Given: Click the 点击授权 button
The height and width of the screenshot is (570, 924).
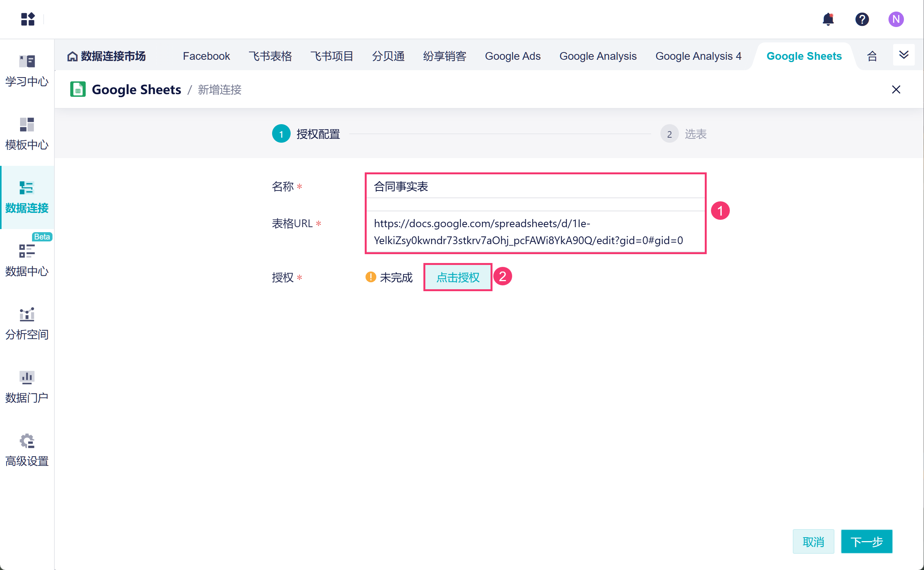Looking at the screenshot, I should coord(458,277).
